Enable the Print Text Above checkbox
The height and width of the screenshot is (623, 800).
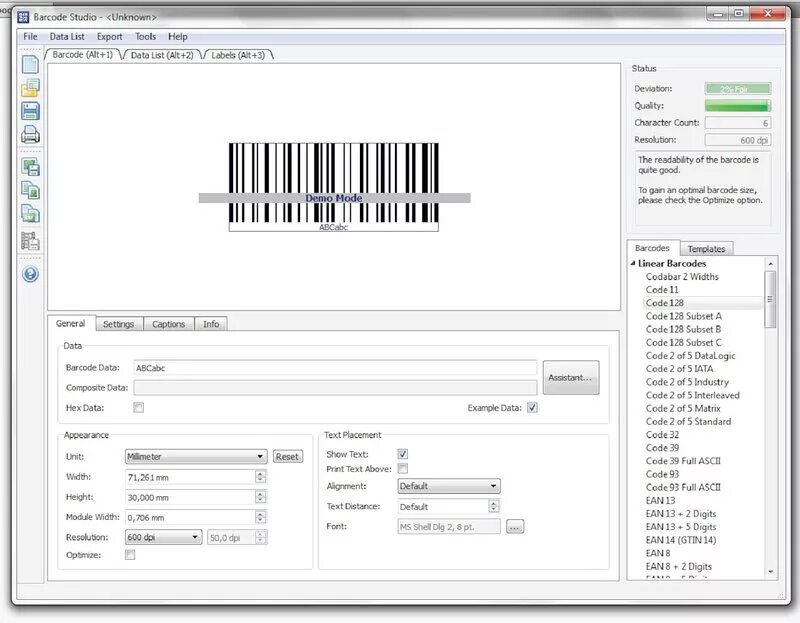point(403,468)
